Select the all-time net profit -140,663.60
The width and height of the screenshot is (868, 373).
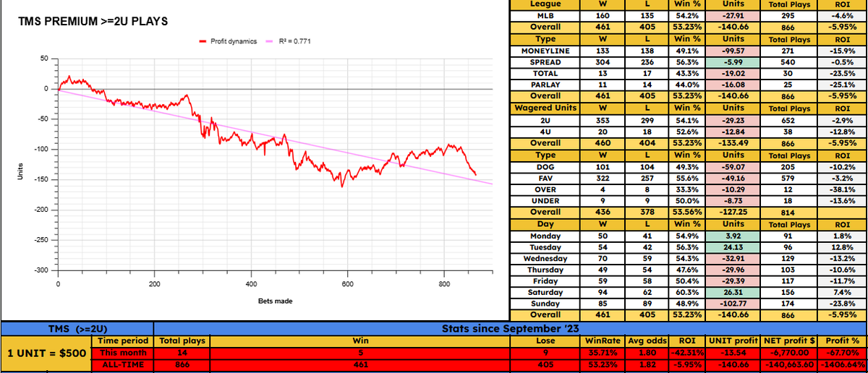coord(791,364)
